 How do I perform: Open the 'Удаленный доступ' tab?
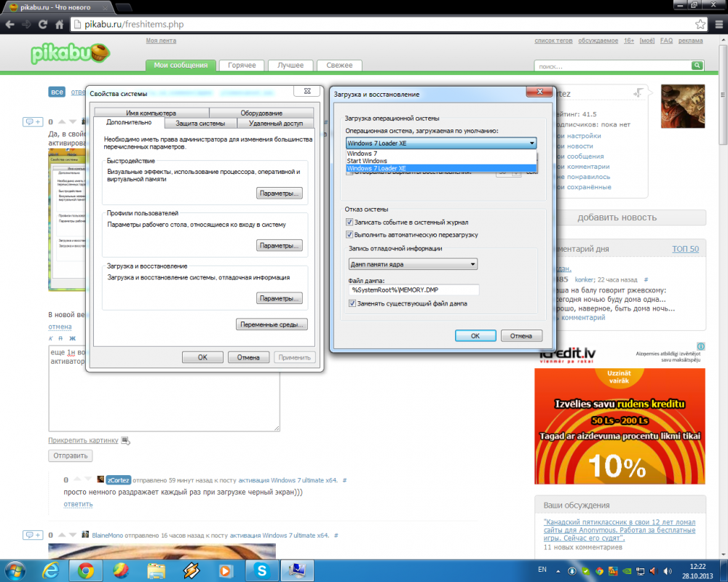coord(276,124)
